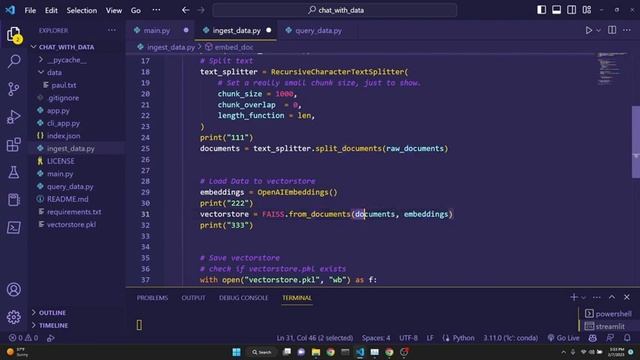
Task: Toggle the bottom panel layout button
Action: click(x=556, y=10)
